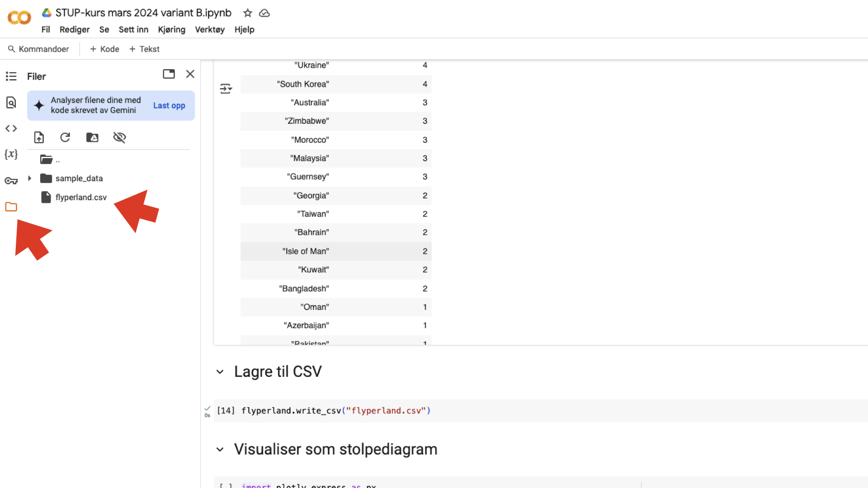Add a new Kode cell
The height and width of the screenshot is (488, 868).
tap(104, 49)
